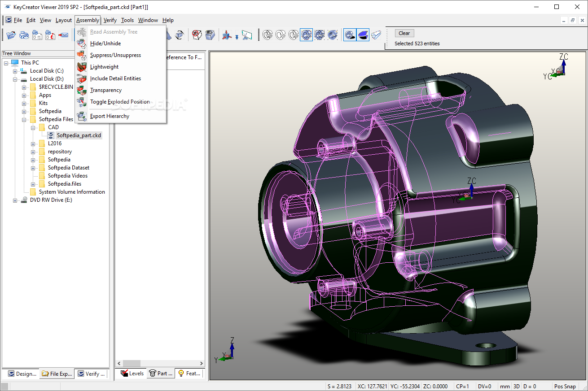Expand the Kits folder node
The width and height of the screenshot is (588, 391).
point(24,103)
